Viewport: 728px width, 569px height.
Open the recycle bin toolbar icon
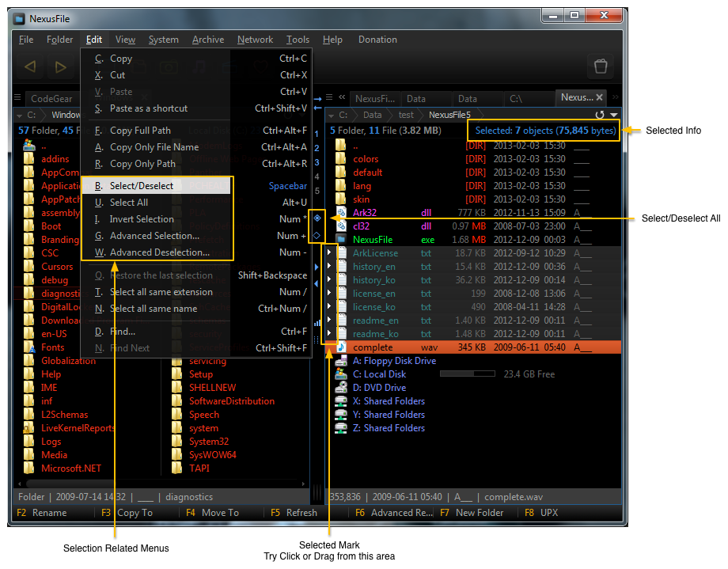[x=601, y=66]
